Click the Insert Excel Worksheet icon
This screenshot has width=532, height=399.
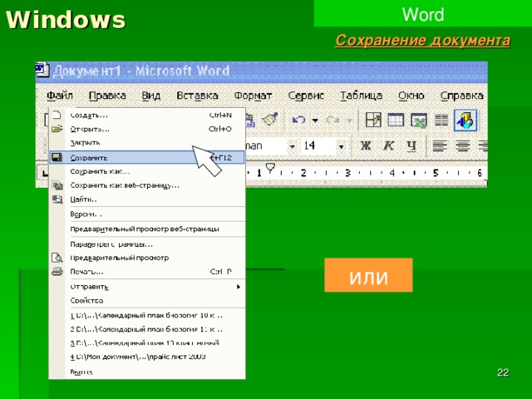(x=419, y=121)
